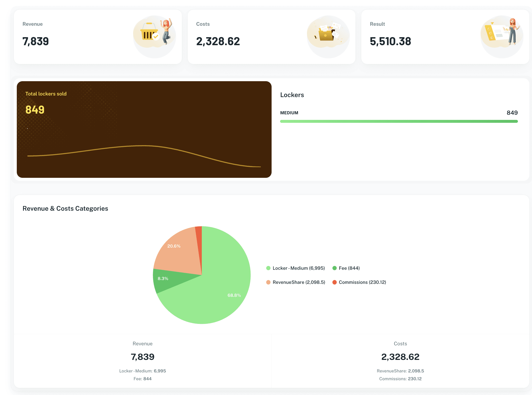Click the peach RevenueShare legend dot

click(268, 282)
